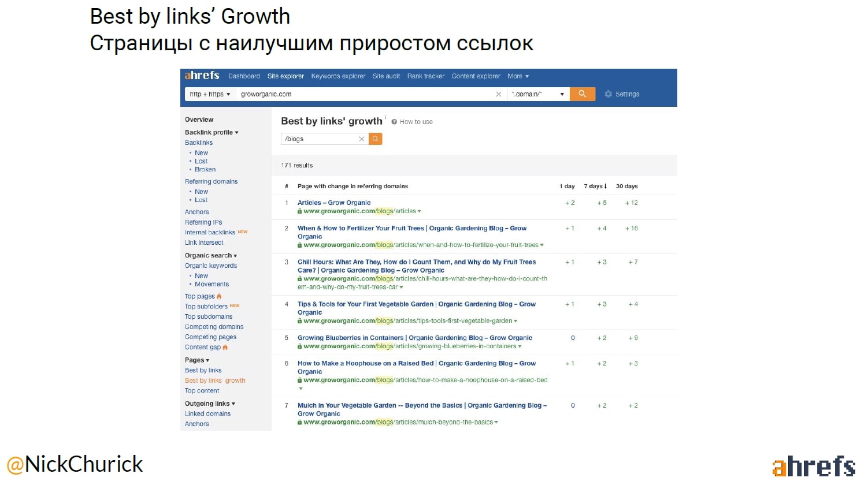Click the orange search button in top bar
The height and width of the screenshot is (485, 868).
click(582, 94)
